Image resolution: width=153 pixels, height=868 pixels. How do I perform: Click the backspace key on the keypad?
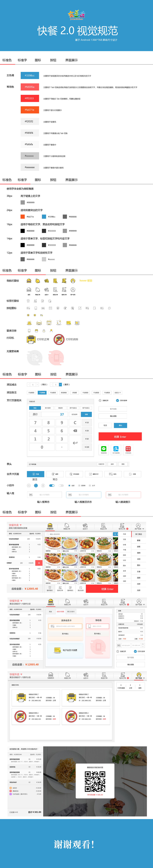(x=75, y=431)
